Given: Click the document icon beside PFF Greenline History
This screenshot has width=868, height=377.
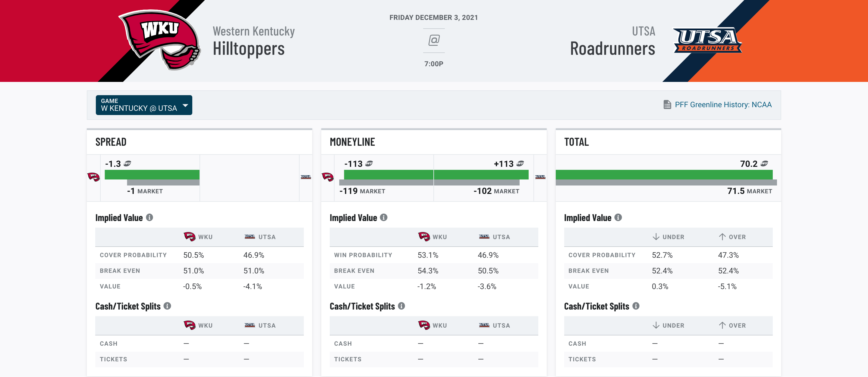Looking at the screenshot, I should tap(667, 105).
